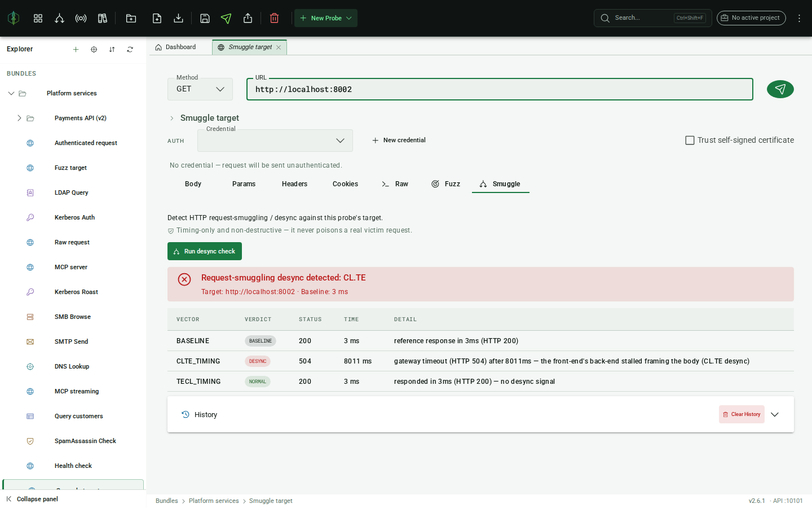Expand the Smuggle target section chevron

point(172,118)
